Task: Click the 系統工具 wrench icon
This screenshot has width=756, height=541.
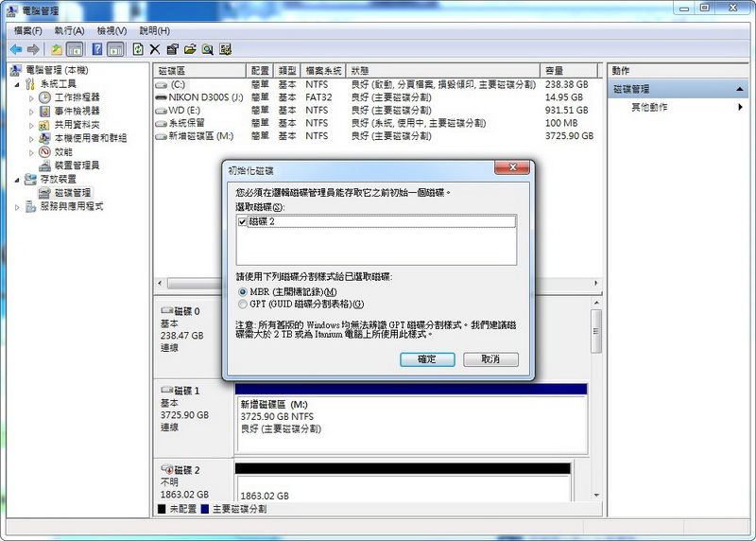Action: point(30,84)
